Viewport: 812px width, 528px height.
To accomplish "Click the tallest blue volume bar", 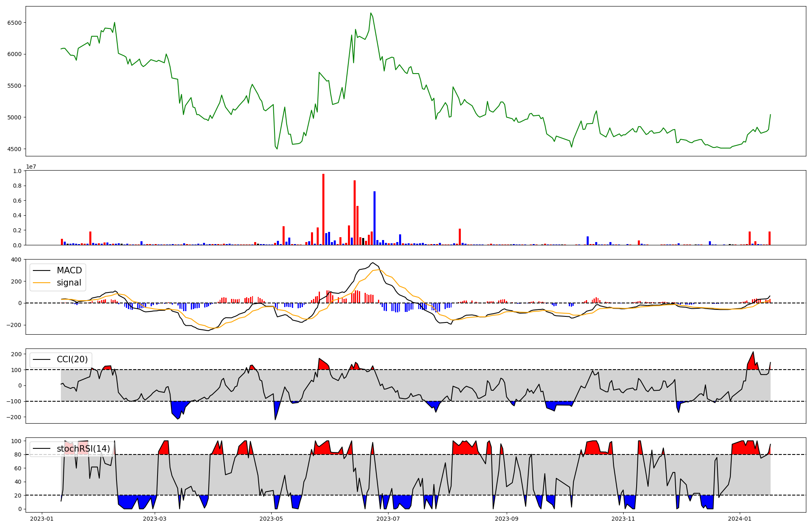I will pyautogui.click(x=374, y=218).
